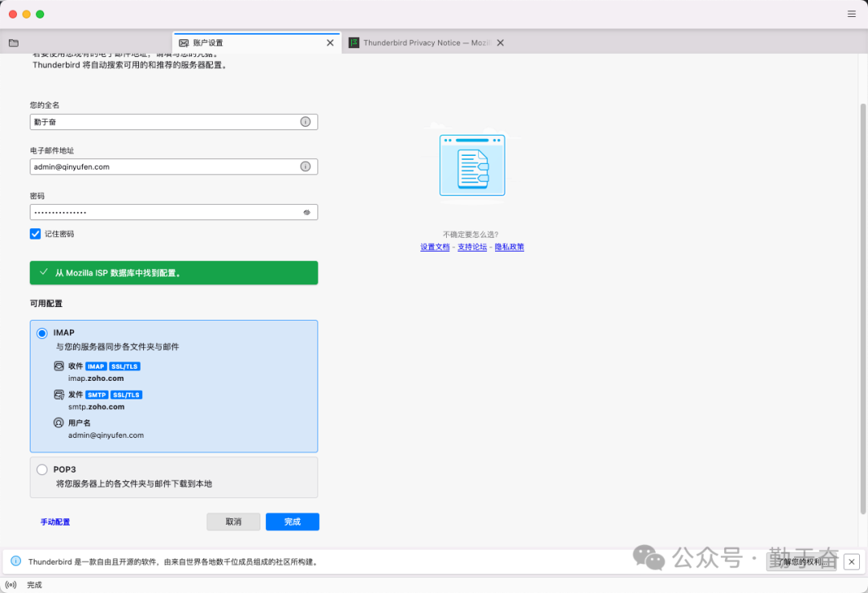This screenshot has width=868, height=593.
Task: Click the 用户名 user icon
Action: [x=59, y=423]
